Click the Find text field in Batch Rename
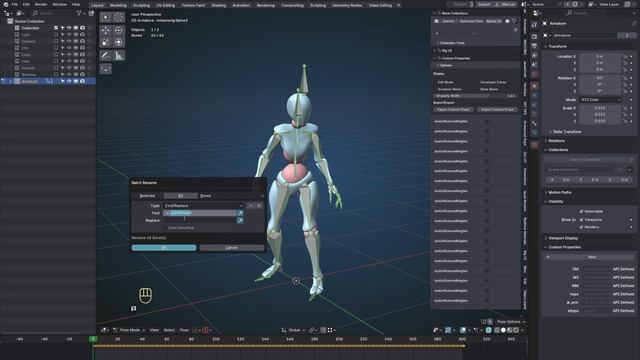This screenshot has height=360, width=640. pyautogui.click(x=200, y=213)
